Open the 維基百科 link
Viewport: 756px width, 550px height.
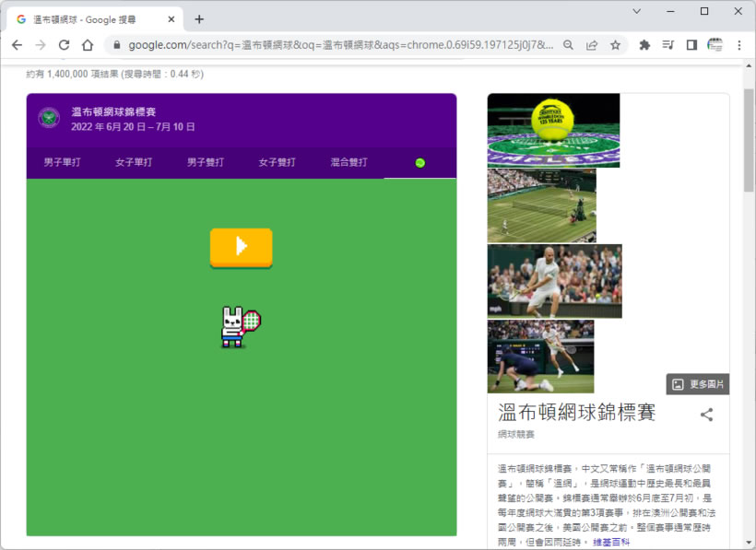tap(611, 542)
